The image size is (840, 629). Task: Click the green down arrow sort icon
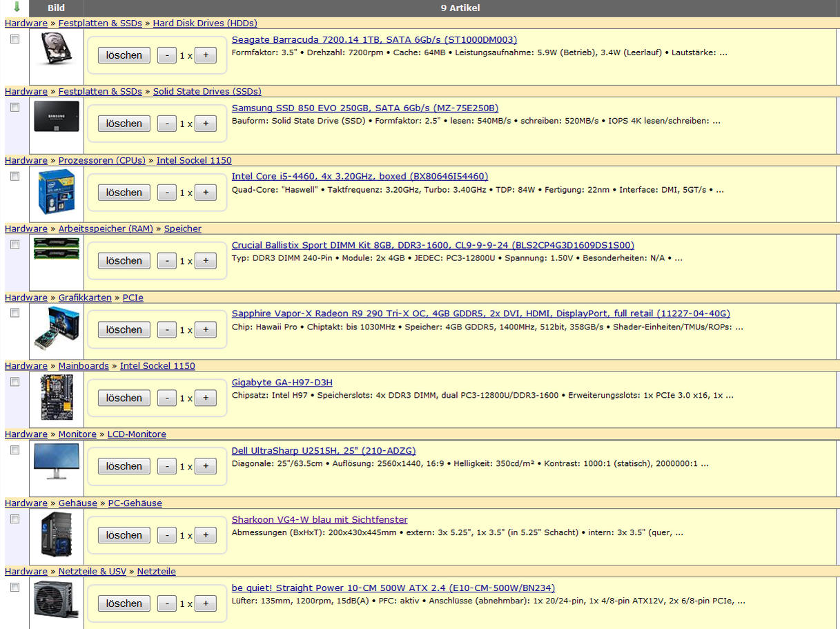point(17,8)
